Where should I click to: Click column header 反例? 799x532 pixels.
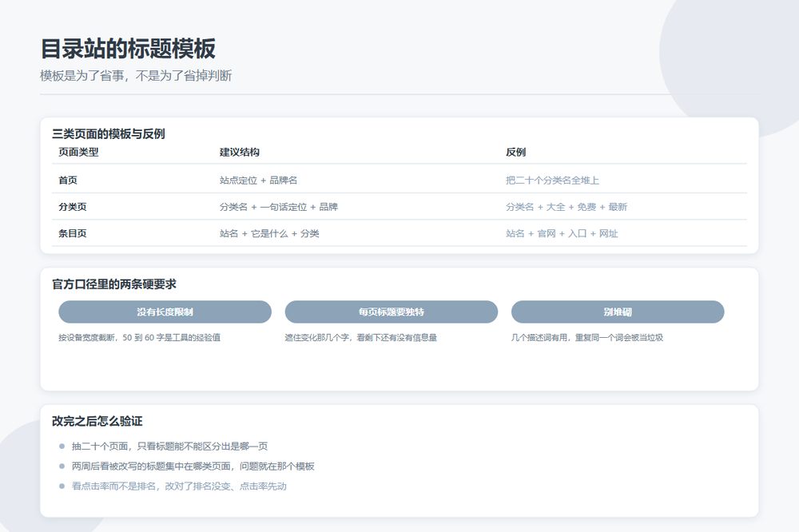click(x=515, y=152)
